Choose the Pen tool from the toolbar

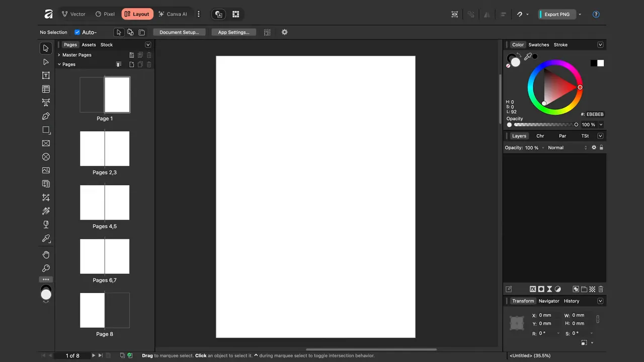click(x=46, y=116)
